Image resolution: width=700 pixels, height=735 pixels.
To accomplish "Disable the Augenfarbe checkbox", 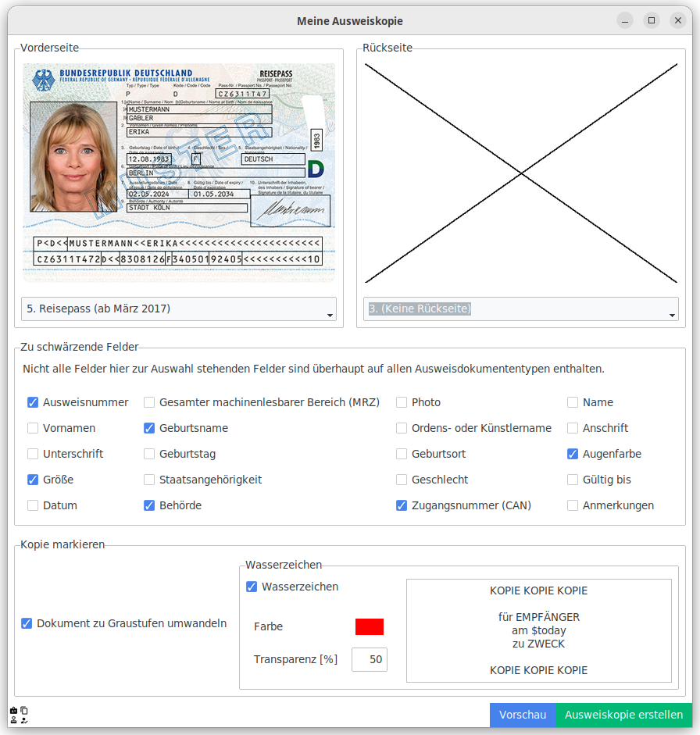I will (x=573, y=454).
